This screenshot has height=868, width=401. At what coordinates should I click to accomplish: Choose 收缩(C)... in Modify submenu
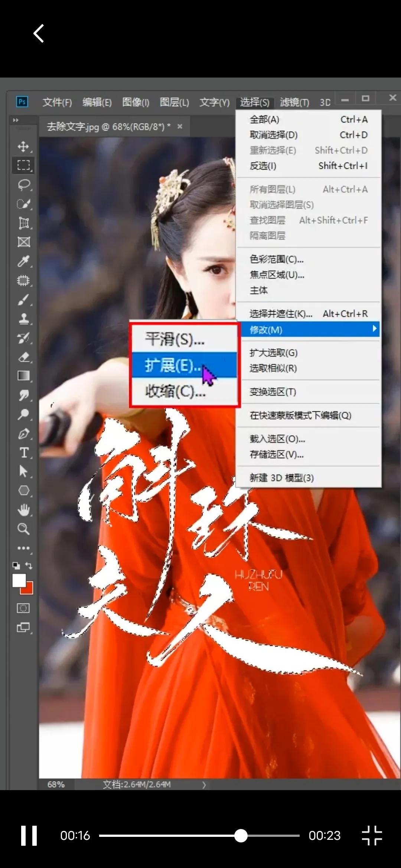[x=185, y=391]
